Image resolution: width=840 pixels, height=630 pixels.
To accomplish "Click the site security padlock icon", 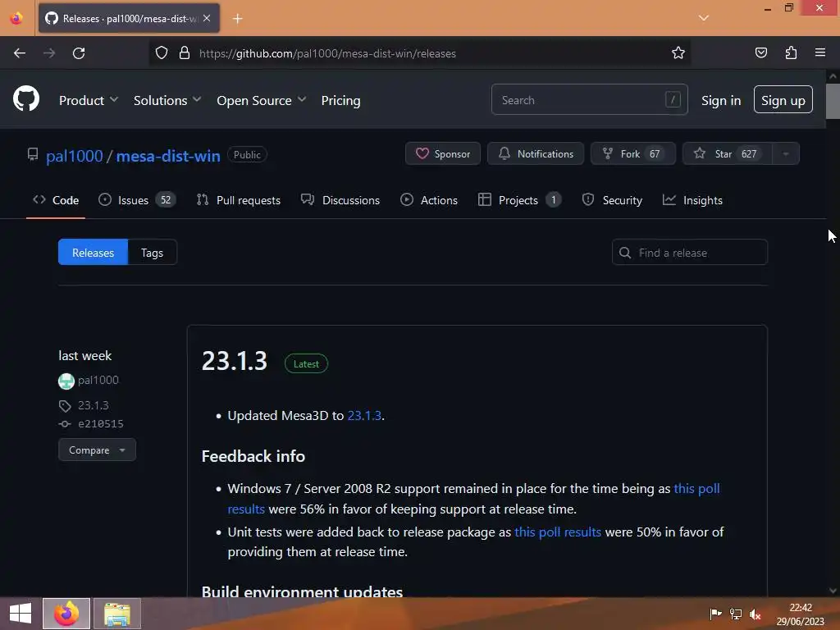I will 185,53.
